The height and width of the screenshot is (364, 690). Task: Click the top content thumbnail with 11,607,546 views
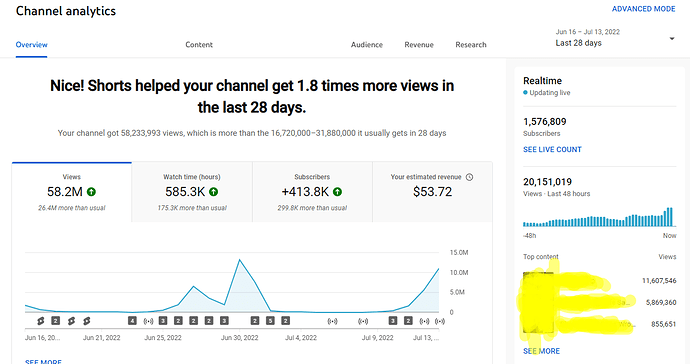click(x=538, y=281)
